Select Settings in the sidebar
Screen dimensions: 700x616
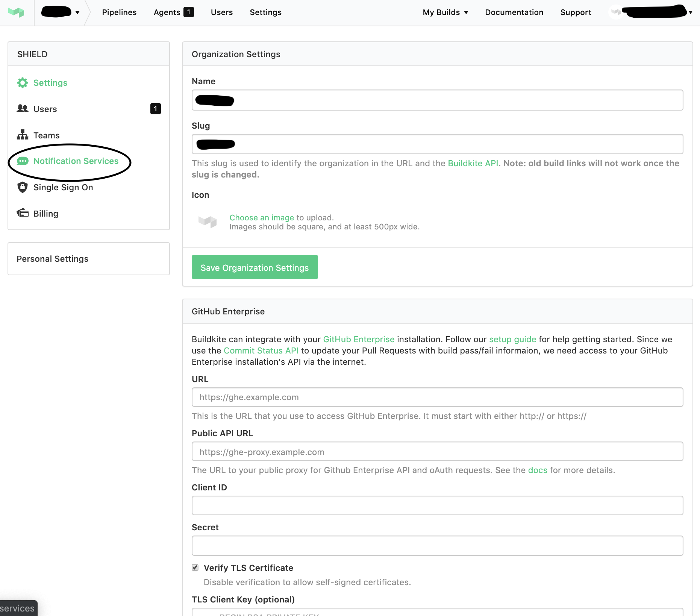(50, 83)
